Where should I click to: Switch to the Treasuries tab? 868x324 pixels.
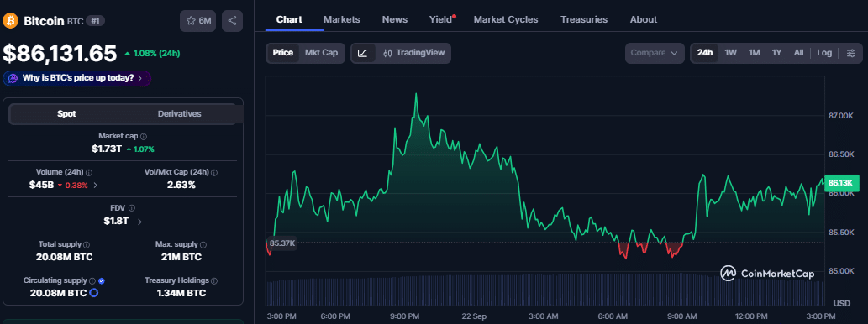[x=583, y=19]
